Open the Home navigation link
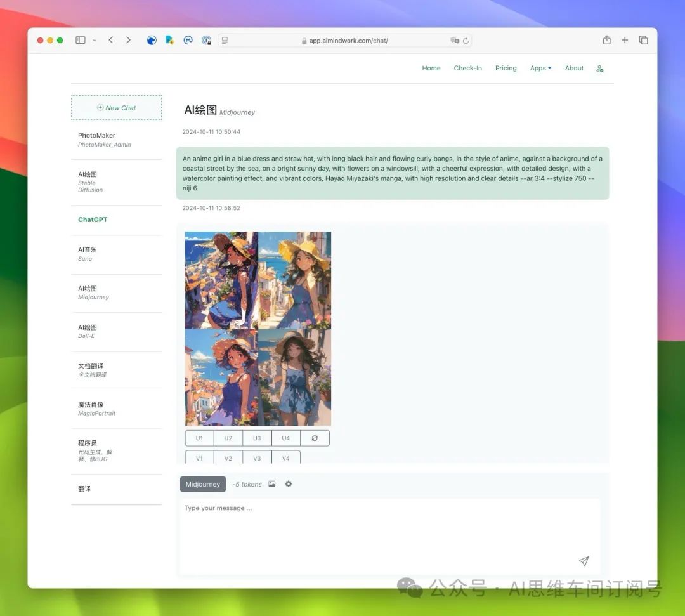This screenshot has width=685, height=616. 431,68
